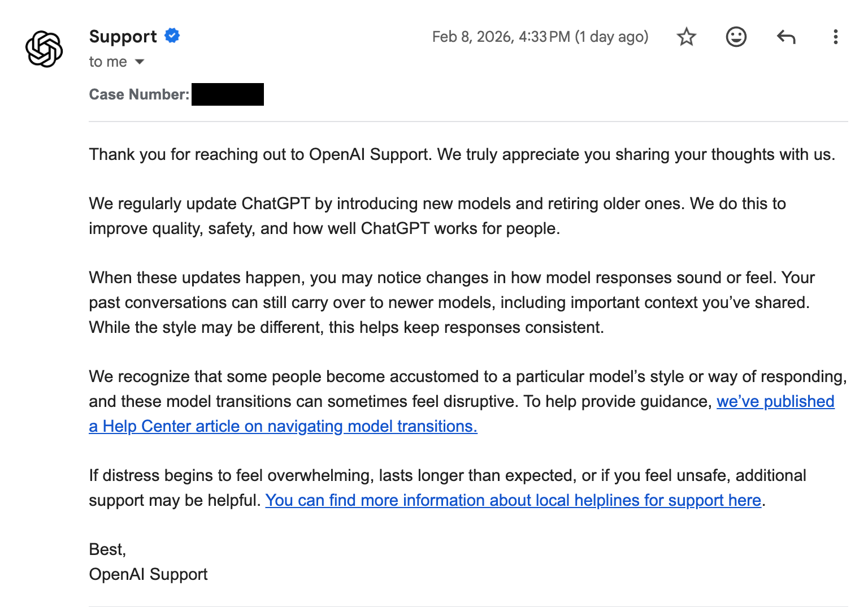Click the "to me" recipient text
Viewport: 868px width, 607px height.
[108, 62]
